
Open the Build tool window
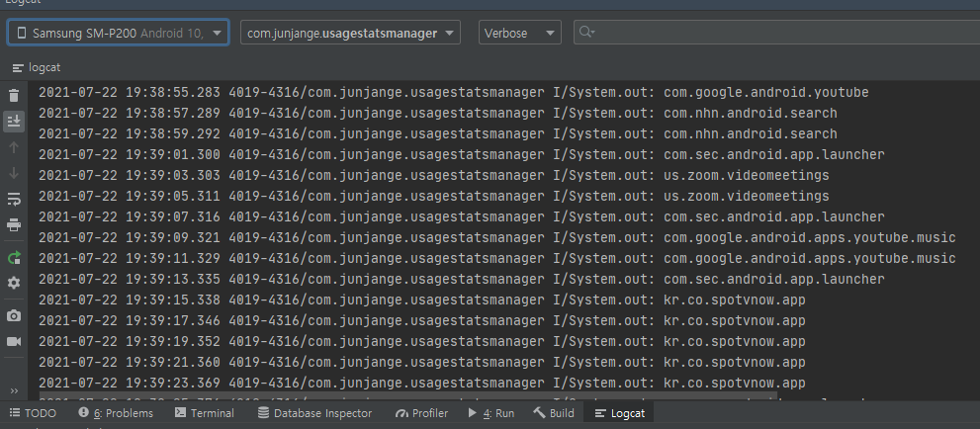[x=554, y=413]
